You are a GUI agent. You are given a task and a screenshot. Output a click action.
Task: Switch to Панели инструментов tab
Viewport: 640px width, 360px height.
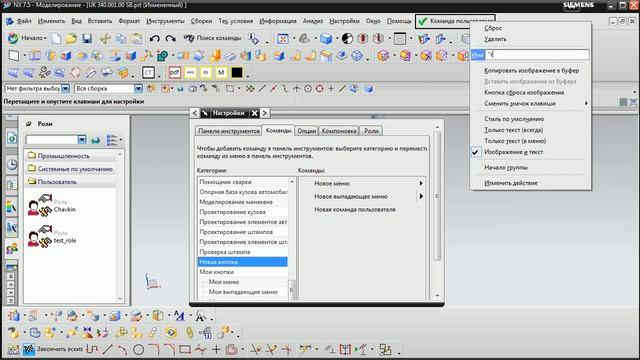pyautogui.click(x=229, y=131)
